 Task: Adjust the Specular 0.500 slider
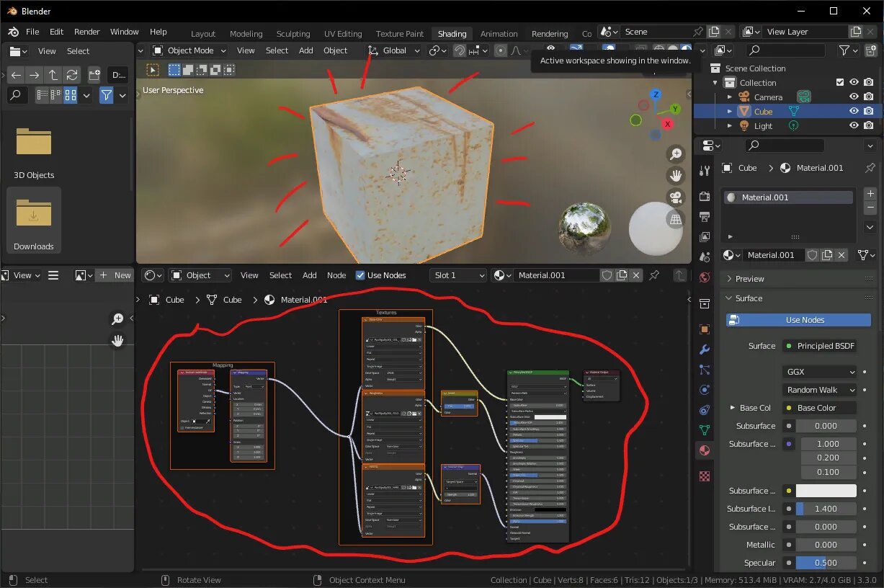click(x=826, y=563)
